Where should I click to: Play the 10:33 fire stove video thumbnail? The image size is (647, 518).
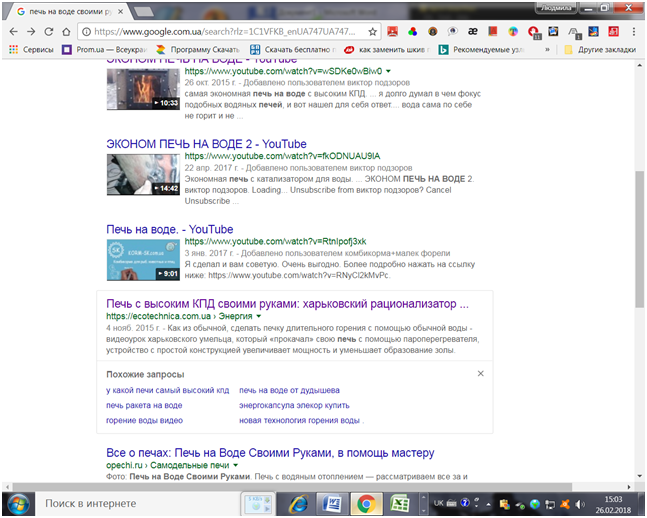(x=143, y=89)
